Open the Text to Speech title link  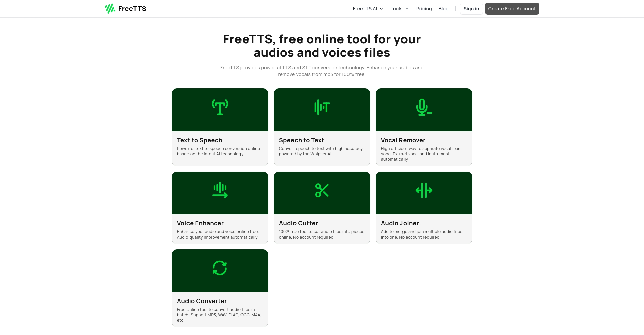[200, 140]
